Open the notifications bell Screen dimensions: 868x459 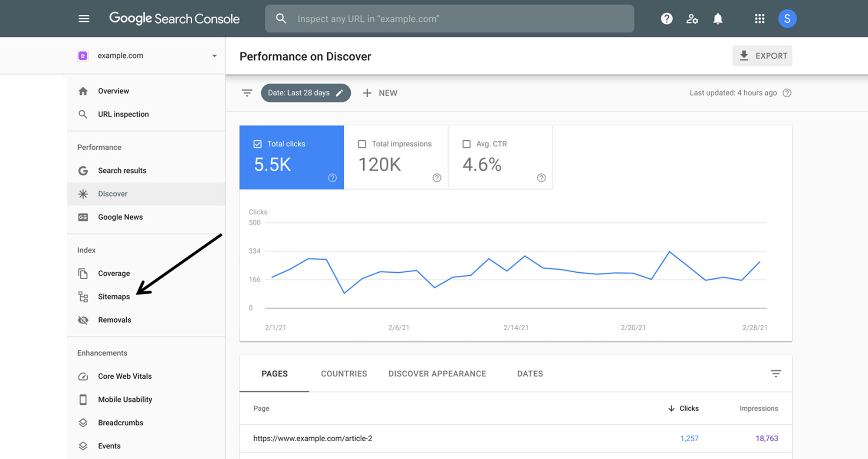pyautogui.click(x=718, y=19)
